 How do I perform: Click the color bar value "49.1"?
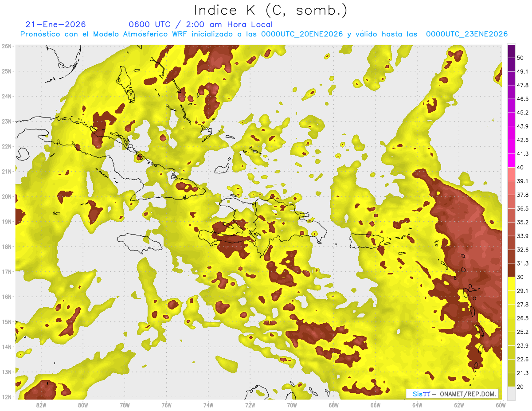[523, 71]
